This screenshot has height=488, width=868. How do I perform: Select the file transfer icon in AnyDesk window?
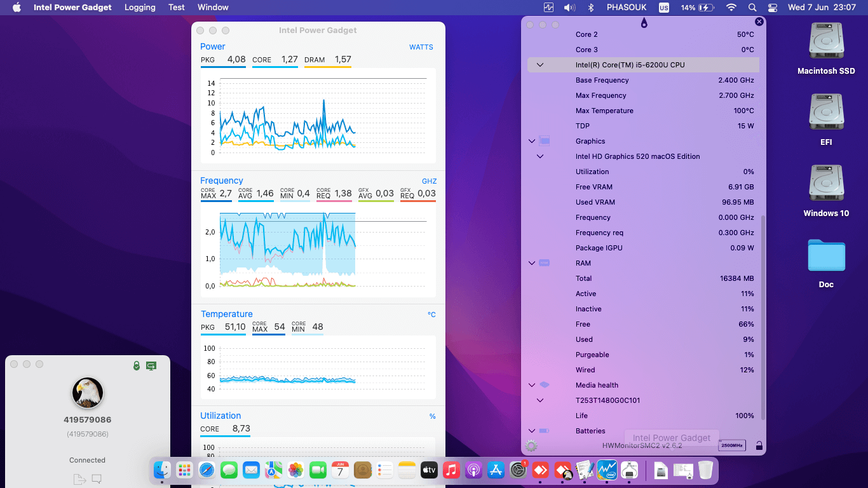pos(79,478)
